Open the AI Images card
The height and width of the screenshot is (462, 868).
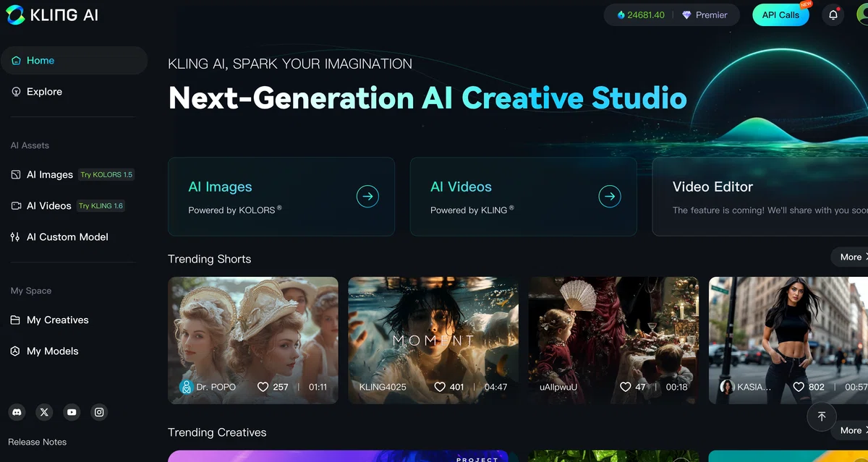(x=281, y=197)
